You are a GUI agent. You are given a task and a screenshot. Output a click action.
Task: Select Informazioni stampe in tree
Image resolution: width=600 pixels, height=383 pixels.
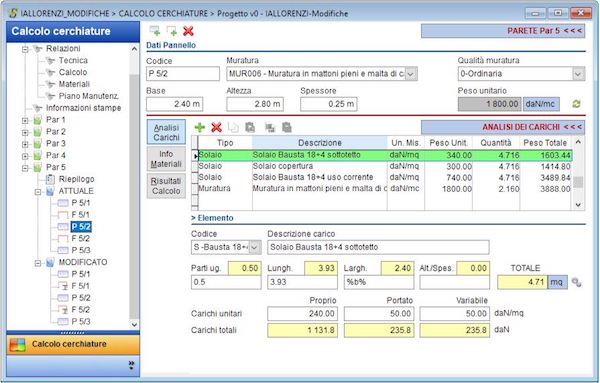pyautogui.click(x=83, y=108)
